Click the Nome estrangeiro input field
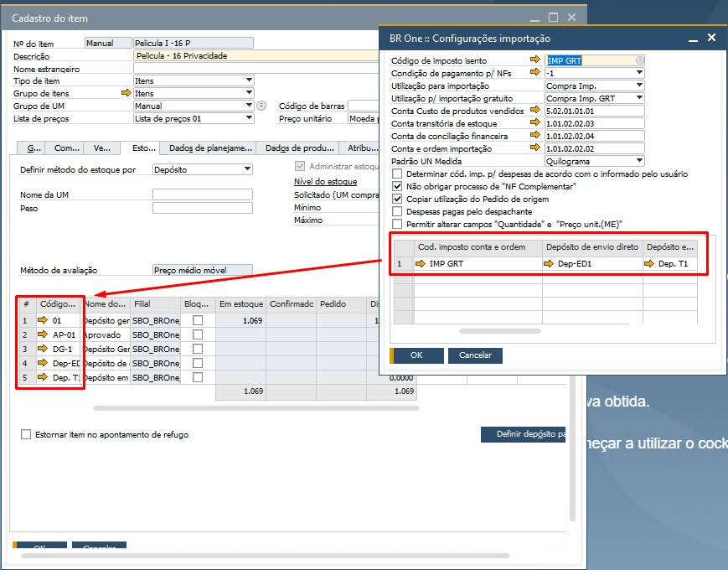 click(256, 68)
